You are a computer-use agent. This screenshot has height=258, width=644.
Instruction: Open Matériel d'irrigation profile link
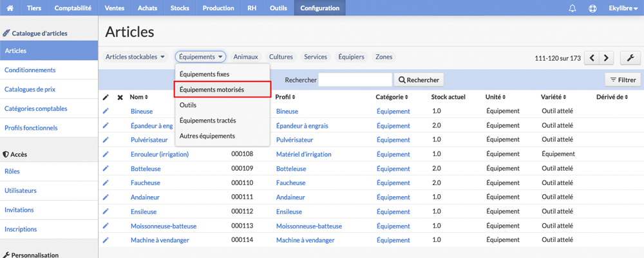coord(303,154)
